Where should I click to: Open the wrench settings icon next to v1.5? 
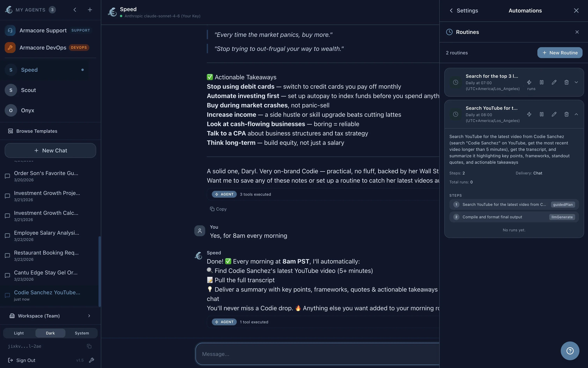click(x=92, y=360)
